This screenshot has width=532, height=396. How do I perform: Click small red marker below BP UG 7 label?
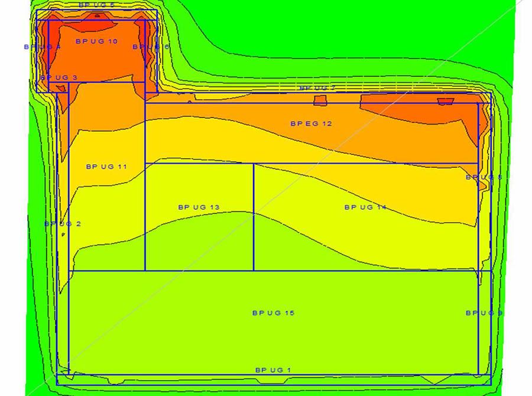pyautogui.click(x=320, y=100)
